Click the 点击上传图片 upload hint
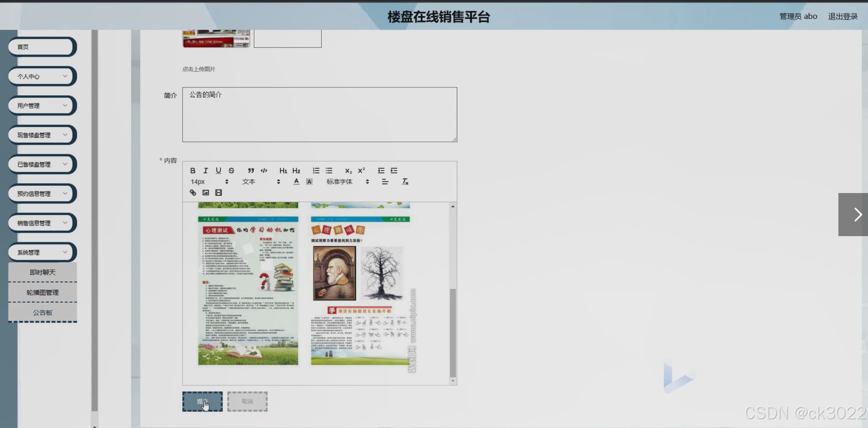Screen dimensions: 868x428 (x=199, y=69)
